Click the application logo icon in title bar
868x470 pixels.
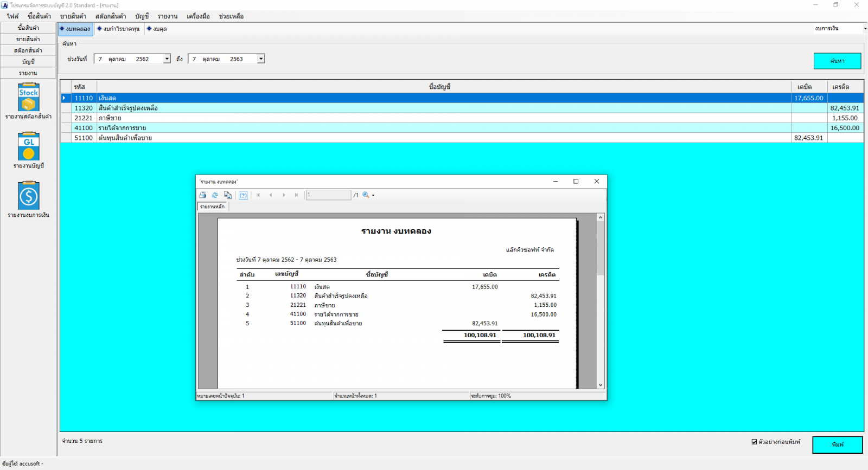[5, 5]
